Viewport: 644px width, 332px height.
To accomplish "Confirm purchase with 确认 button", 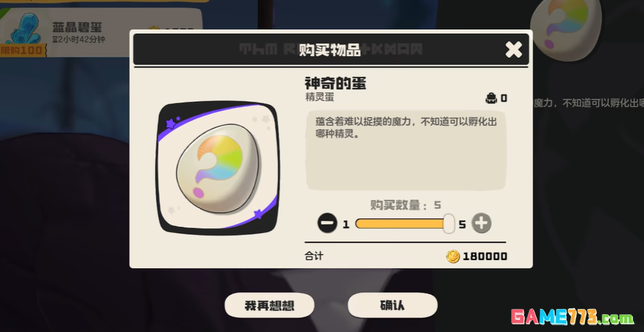I will pyautogui.click(x=392, y=305).
